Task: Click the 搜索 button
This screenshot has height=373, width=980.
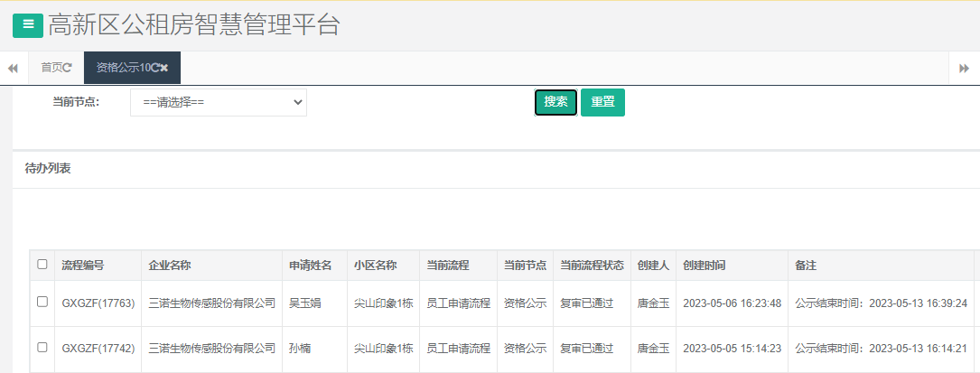Action: [555, 102]
